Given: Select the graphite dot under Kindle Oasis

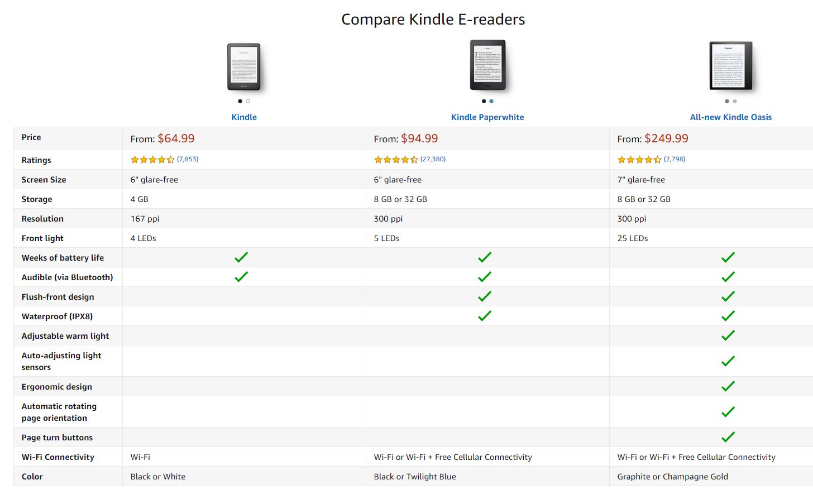Looking at the screenshot, I should coord(727,102).
